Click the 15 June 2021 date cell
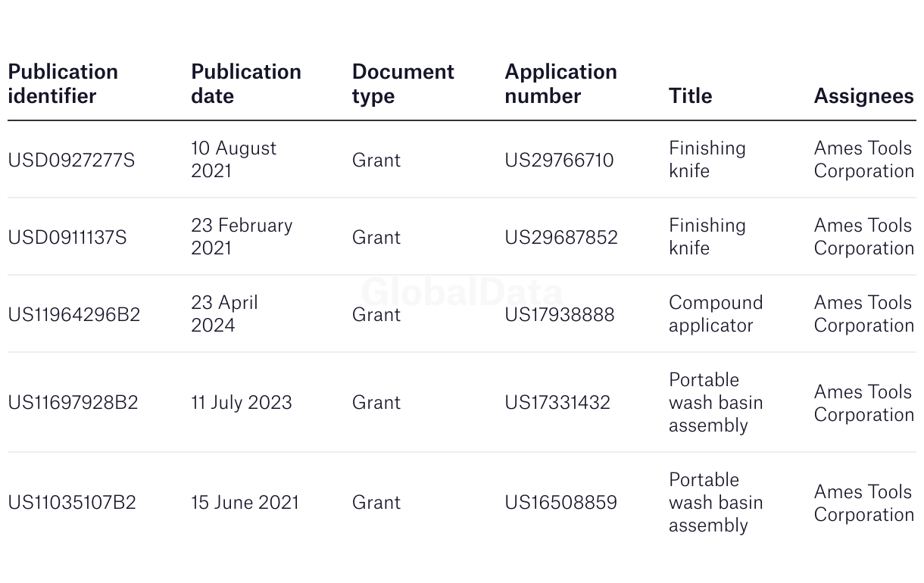Screen dimensions: 924x583 (x=245, y=502)
